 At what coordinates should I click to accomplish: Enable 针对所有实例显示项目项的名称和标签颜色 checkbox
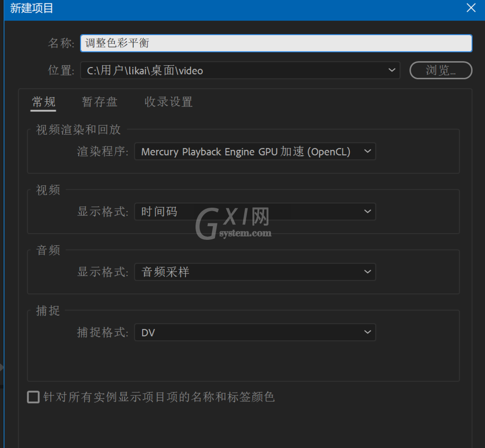[x=34, y=397]
